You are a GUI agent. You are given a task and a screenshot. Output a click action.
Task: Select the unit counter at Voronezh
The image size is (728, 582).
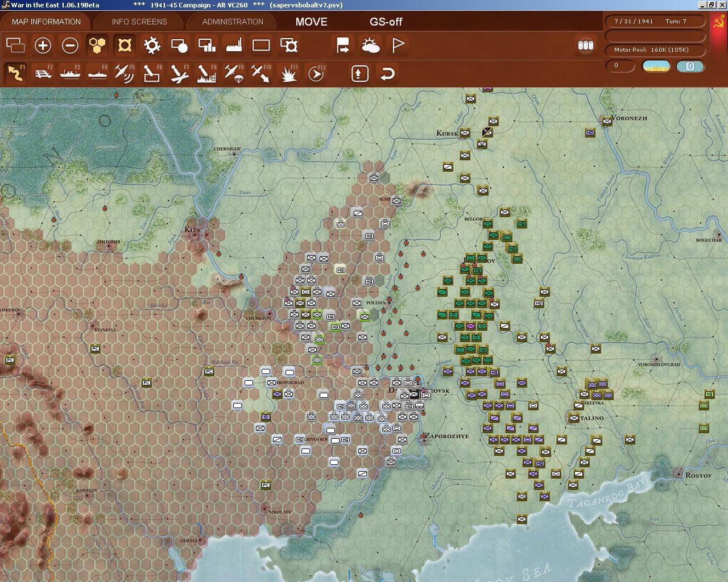pos(607,121)
